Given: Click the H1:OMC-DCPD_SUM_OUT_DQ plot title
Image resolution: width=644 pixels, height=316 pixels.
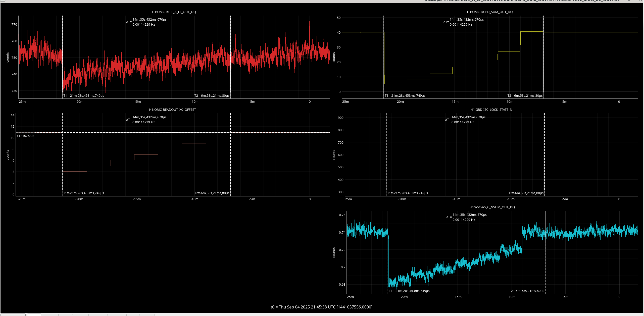Looking at the screenshot, I should tap(490, 12).
